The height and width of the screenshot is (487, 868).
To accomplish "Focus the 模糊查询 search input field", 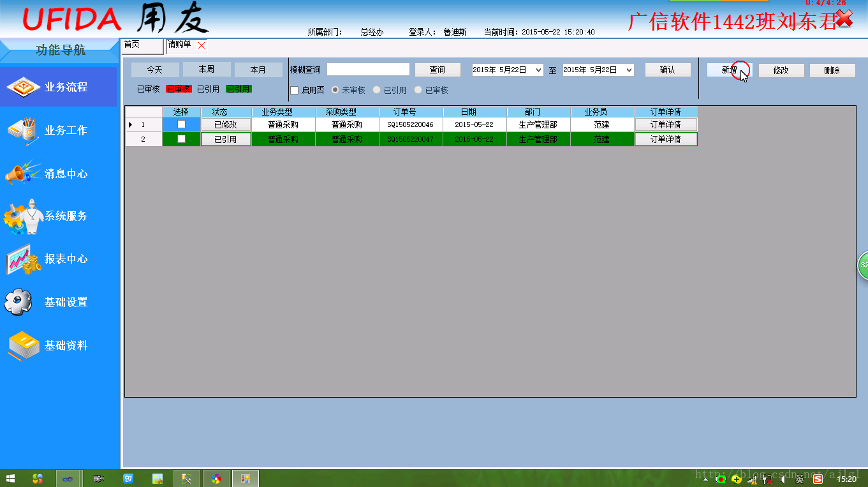I will tap(368, 70).
